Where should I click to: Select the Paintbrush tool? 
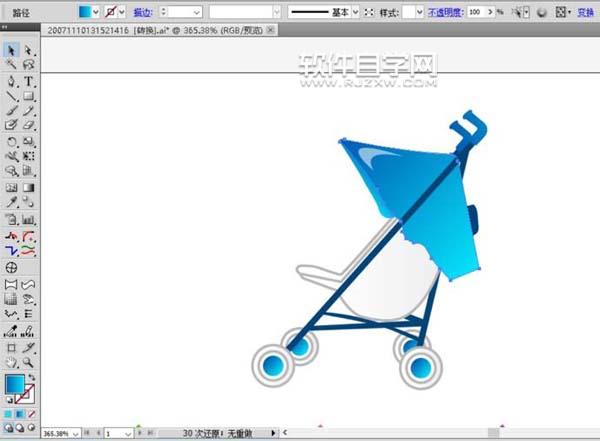coord(11,111)
